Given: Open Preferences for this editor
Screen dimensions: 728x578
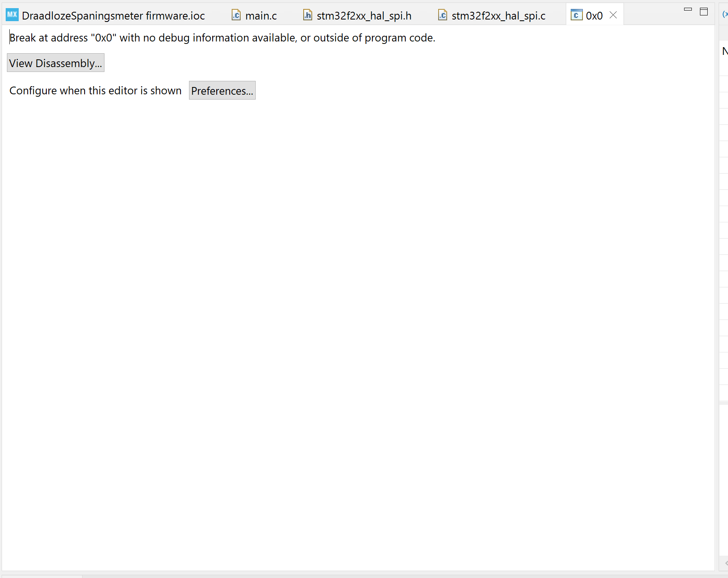Looking at the screenshot, I should coord(222,91).
